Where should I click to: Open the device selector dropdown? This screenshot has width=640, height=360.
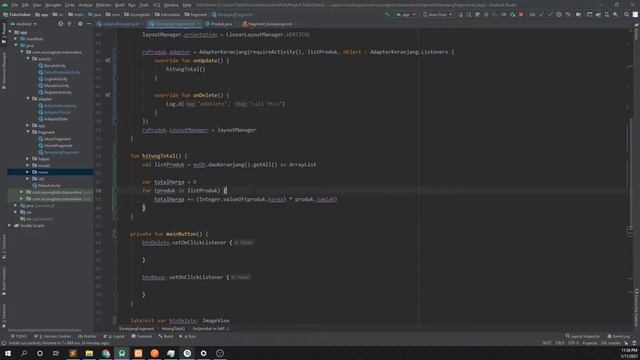click(x=438, y=14)
